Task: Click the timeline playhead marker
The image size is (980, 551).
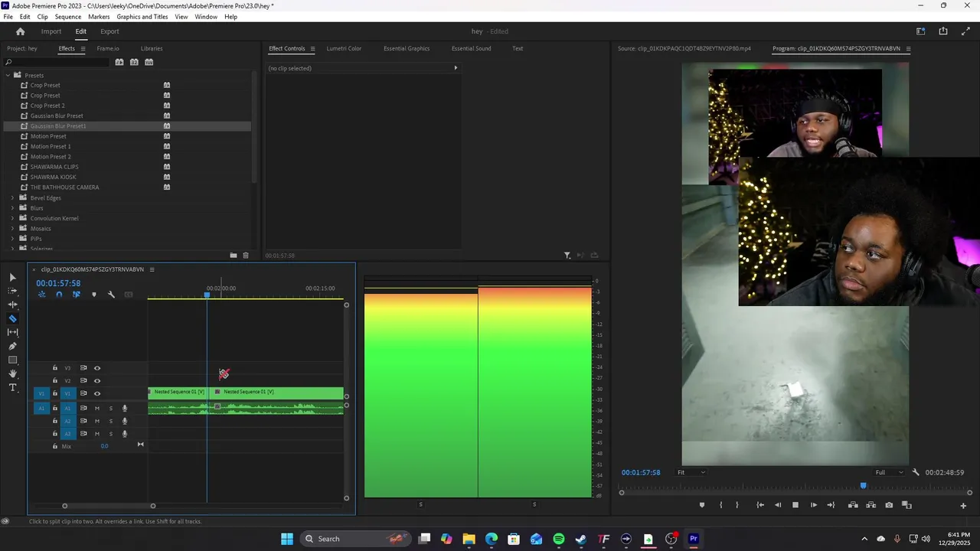Action: [207, 295]
